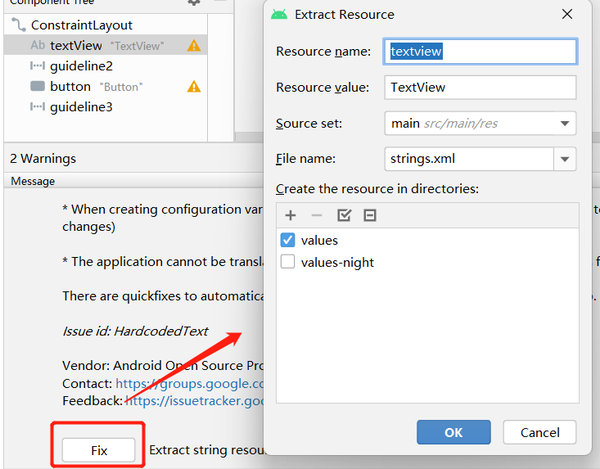Click the guideline3 icon in tree

(x=38, y=106)
